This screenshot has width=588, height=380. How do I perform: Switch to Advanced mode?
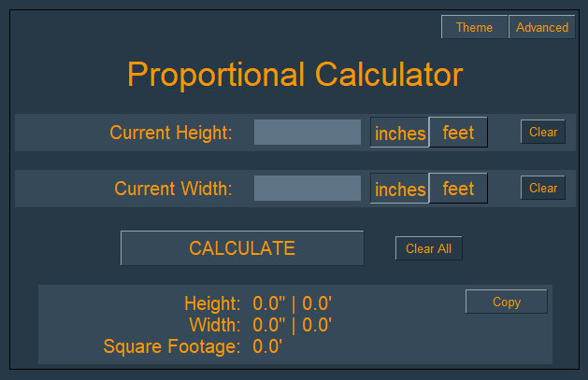pyautogui.click(x=542, y=27)
